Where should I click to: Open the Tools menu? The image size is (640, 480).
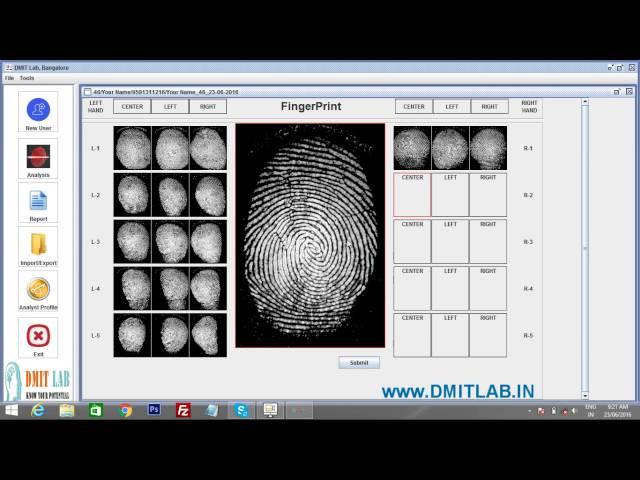click(27, 78)
